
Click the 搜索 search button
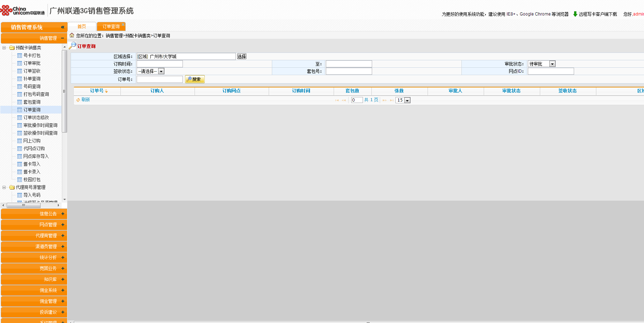[195, 79]
